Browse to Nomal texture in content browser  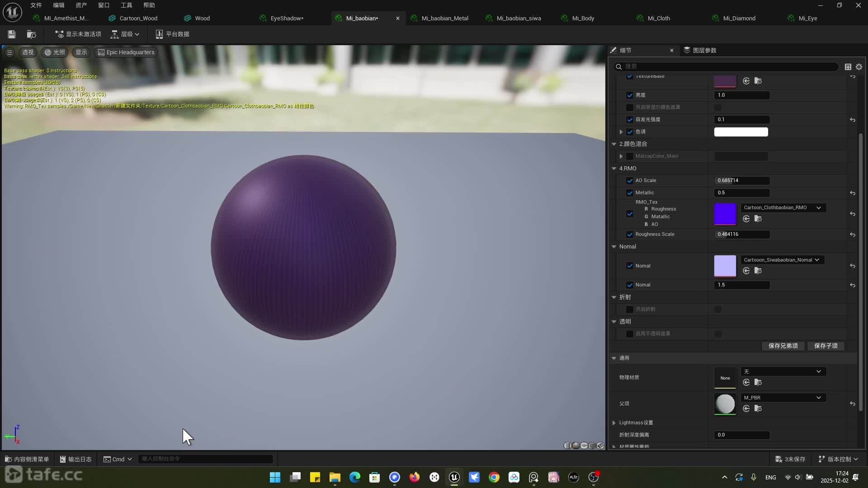point(758,271)
